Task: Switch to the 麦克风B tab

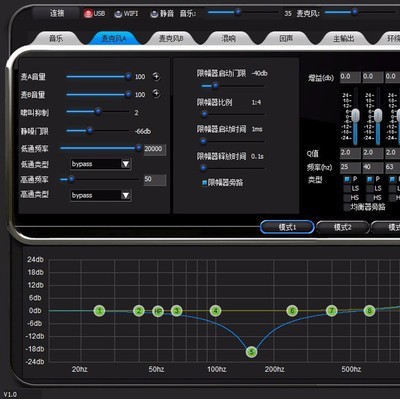Action: click(x=171, y=39)
